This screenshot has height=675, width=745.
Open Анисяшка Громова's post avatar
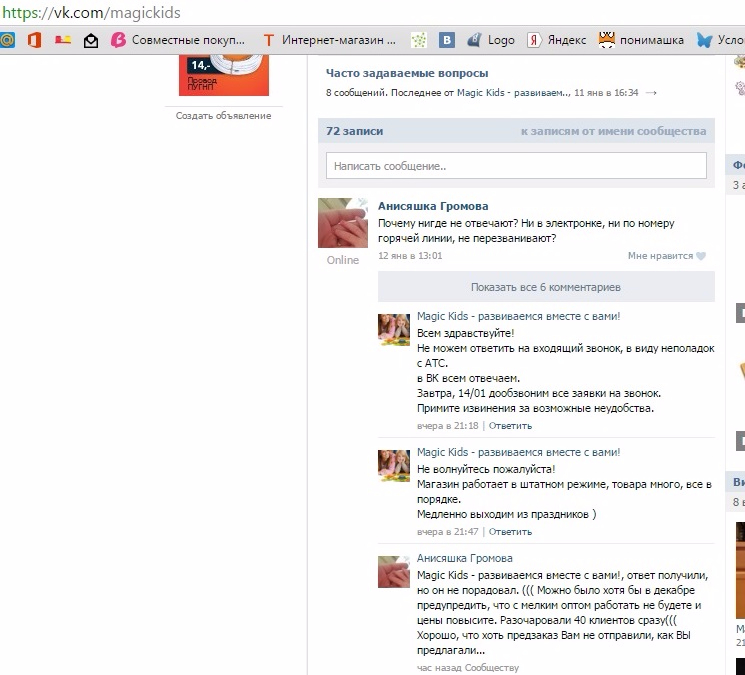(343, 223)
